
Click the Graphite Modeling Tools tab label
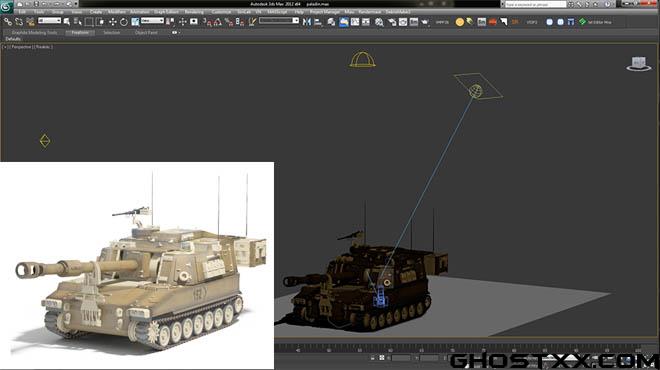tap(35, 32)
